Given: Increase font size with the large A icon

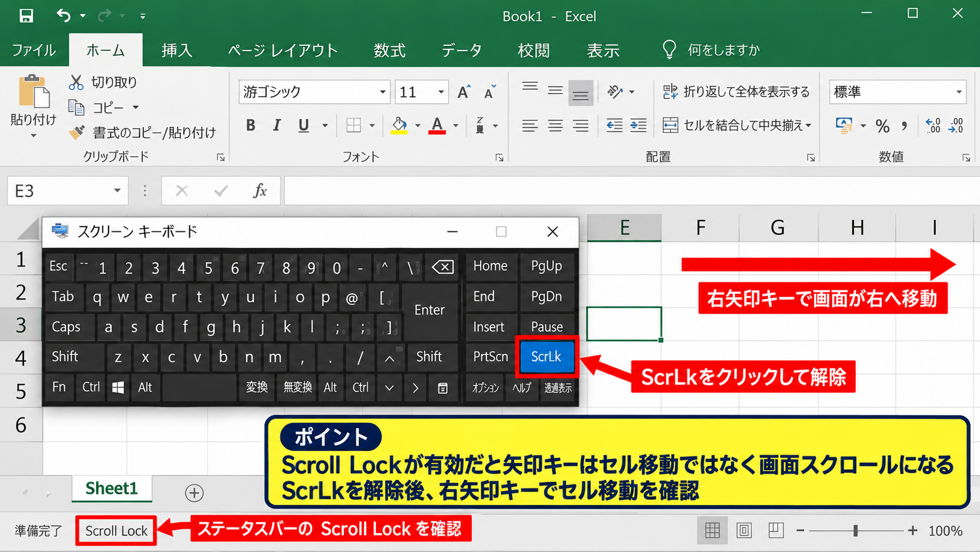Looking at the screenshot, I should [464, 92].
